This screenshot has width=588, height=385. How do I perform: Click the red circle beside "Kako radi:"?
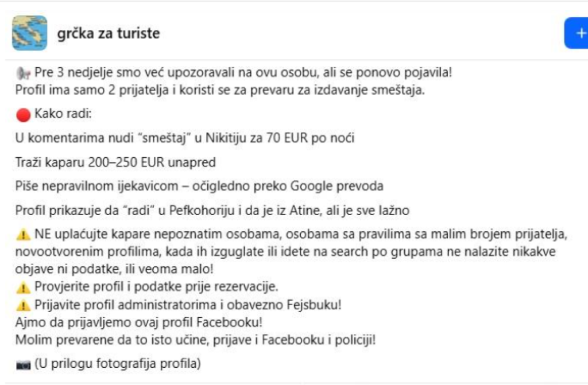pos(24,115)
